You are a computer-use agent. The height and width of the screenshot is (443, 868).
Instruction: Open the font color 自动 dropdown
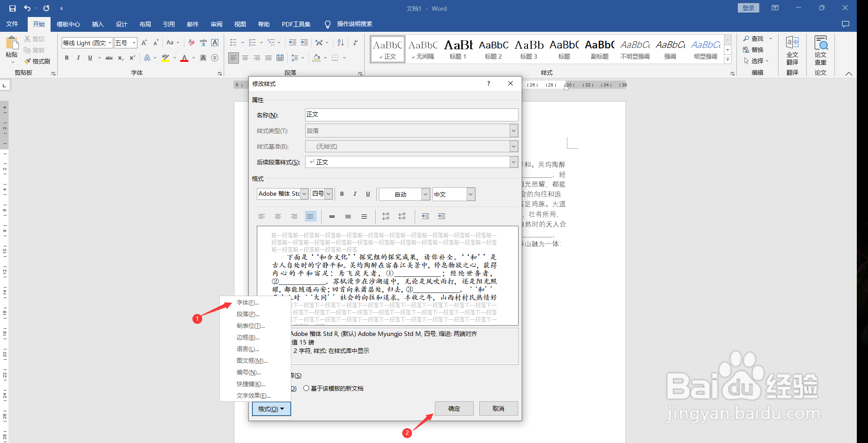coord(425,194)
